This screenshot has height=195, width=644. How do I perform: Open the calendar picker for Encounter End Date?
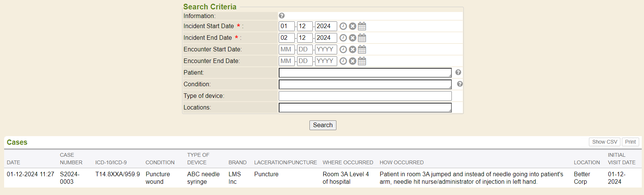[362, 61]
